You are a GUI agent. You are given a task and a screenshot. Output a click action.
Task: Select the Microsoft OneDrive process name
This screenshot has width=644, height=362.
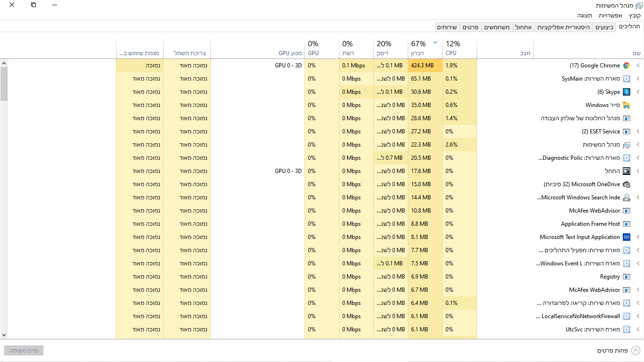click(582, 184)
